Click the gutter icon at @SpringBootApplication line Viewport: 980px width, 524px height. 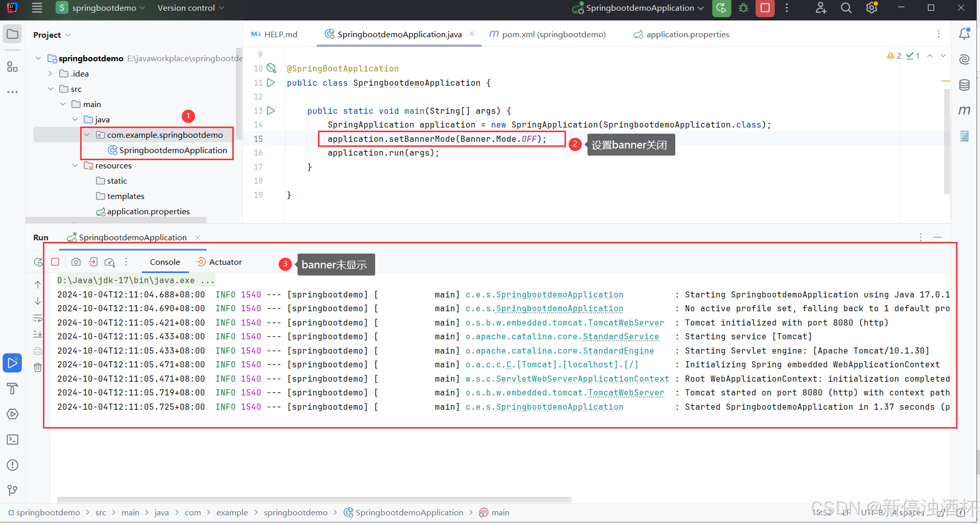(272, 68)
